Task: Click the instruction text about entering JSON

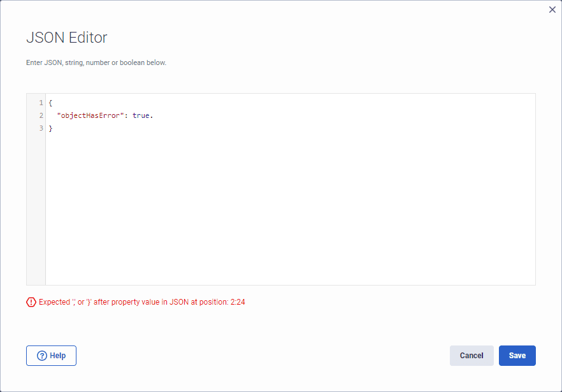Action: (x=96, y=62)
